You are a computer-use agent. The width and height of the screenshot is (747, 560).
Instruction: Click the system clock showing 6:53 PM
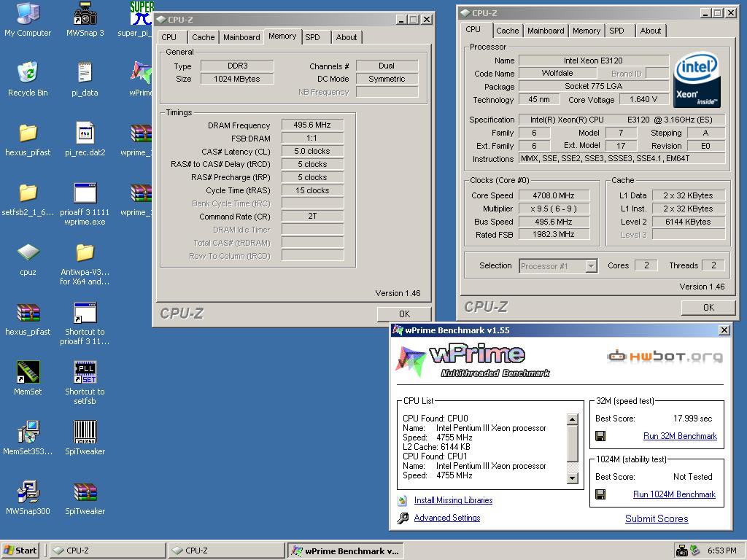coord(721,551)
